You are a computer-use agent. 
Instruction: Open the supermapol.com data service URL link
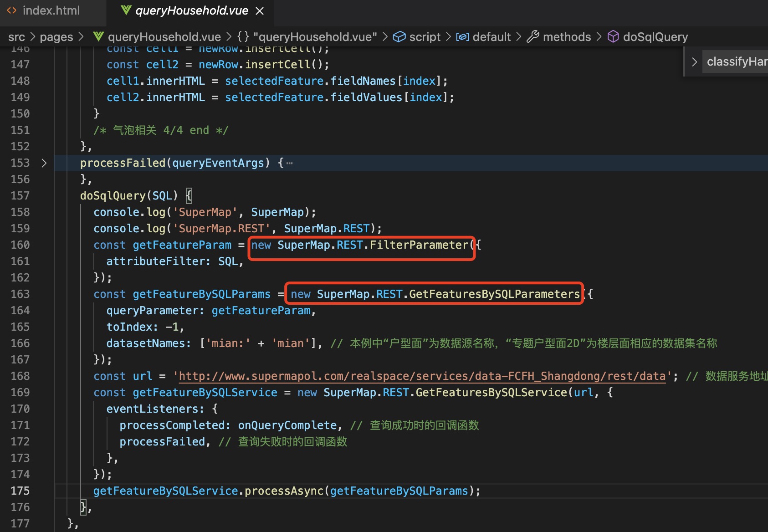pyautogui.click(x=422, y=376)
